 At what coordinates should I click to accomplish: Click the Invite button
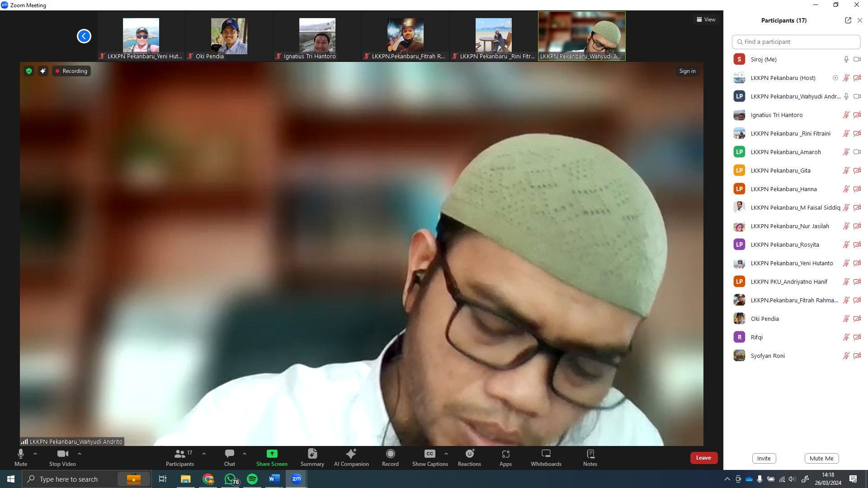(764, 458)
